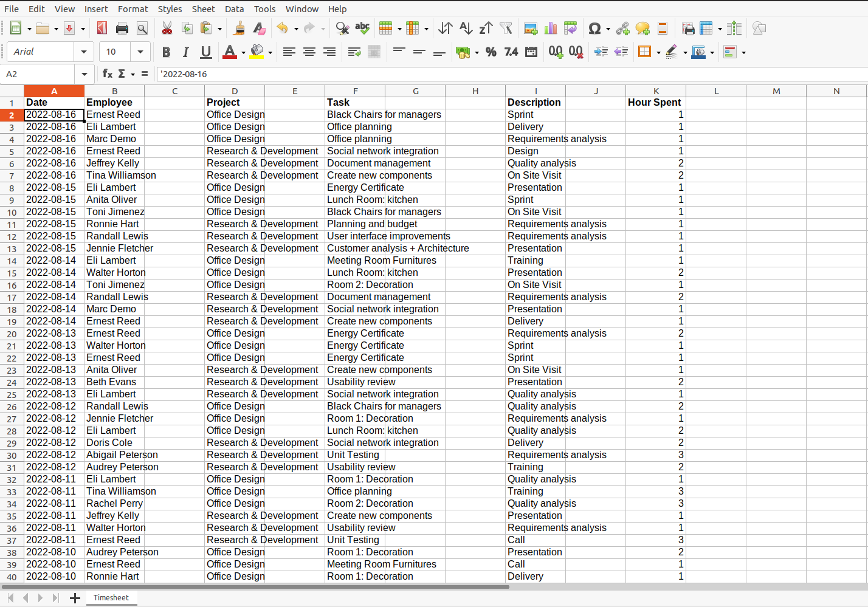The height and width of the screenshot is (607, 868).
Task: Open the Data menu
Action: click(x=235, y=9)
